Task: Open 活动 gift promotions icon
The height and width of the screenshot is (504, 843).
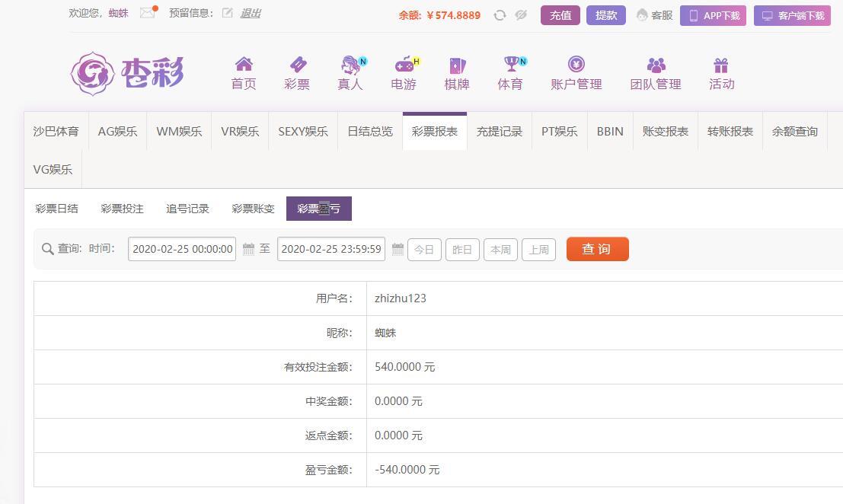Action: tap(721, 65)
